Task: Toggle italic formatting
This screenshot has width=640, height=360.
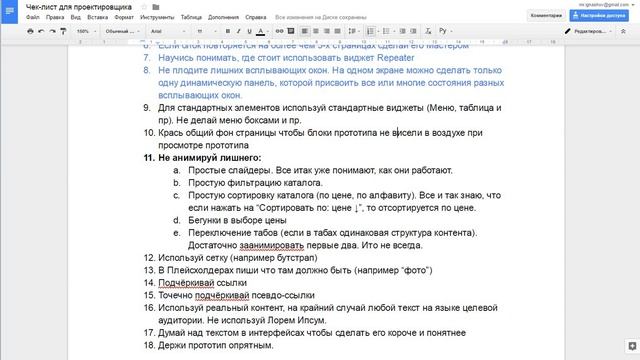Action: [238, 31]
